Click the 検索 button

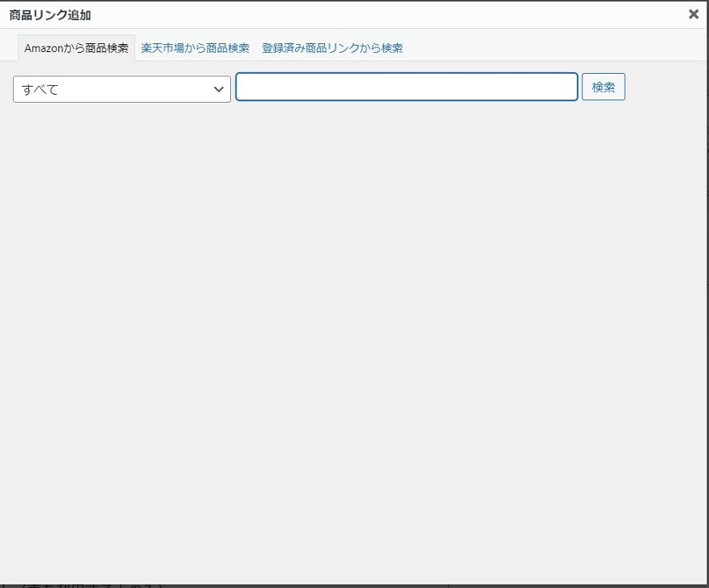pyautogui.click(x=603, y=87)
